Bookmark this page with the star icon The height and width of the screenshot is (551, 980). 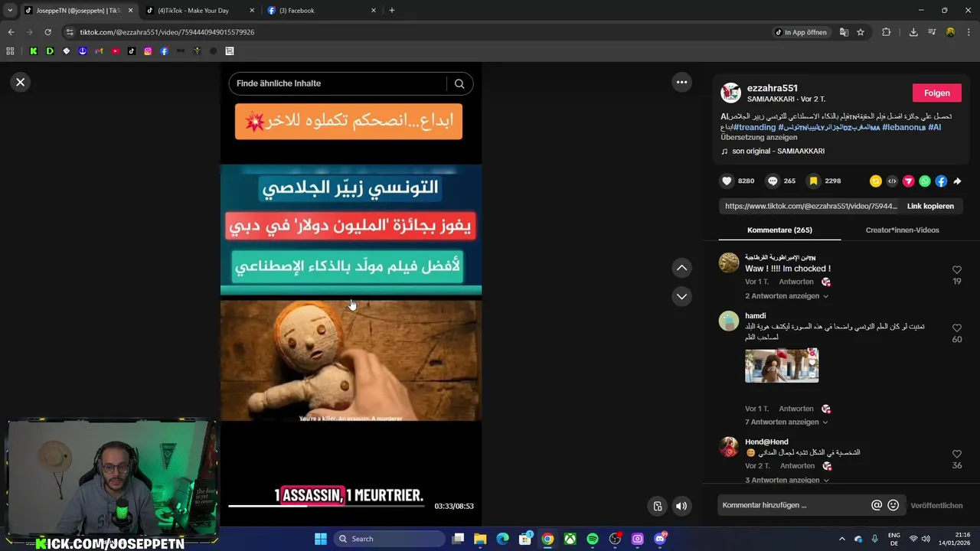(861, 32)
